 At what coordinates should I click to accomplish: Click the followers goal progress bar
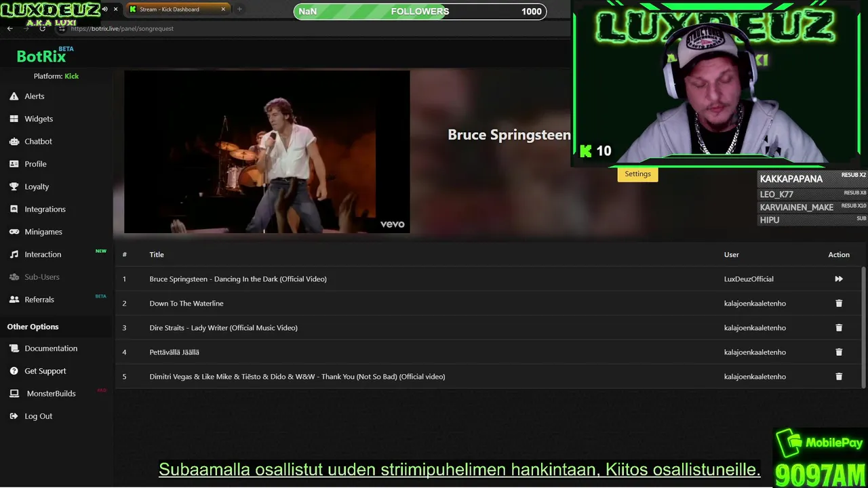click(x=420, y=12)
